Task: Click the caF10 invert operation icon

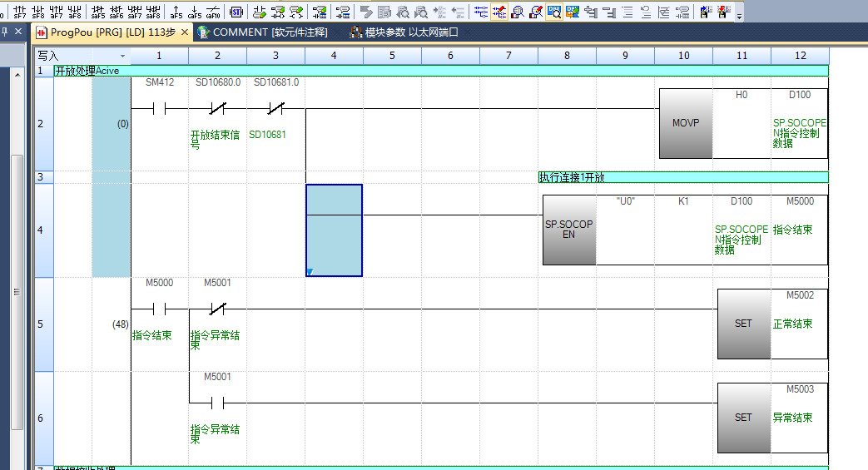Action: [x=213, y=12]
